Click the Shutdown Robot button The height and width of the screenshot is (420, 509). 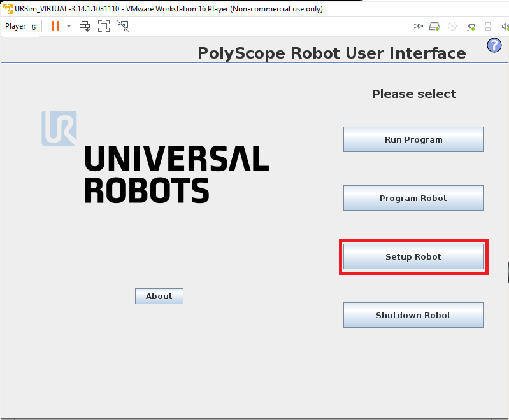pyautogui.click(x=413, y=315)
